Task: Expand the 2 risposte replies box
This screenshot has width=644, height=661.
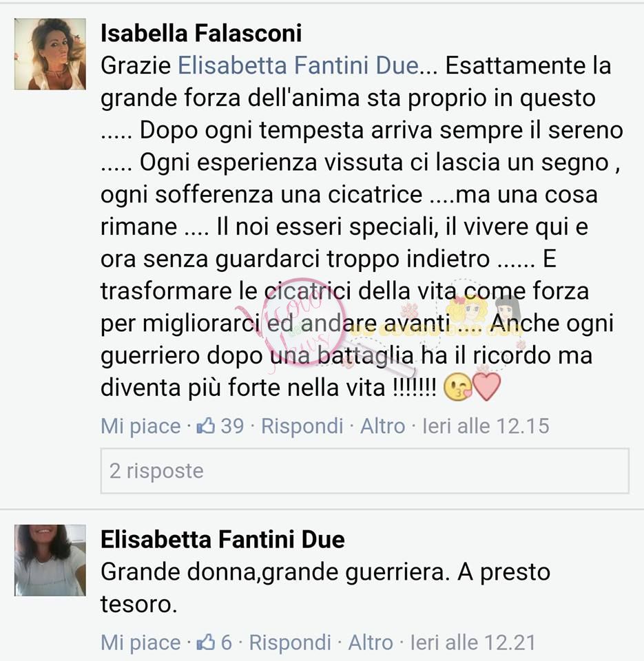Action: click(x=365, y=471)
